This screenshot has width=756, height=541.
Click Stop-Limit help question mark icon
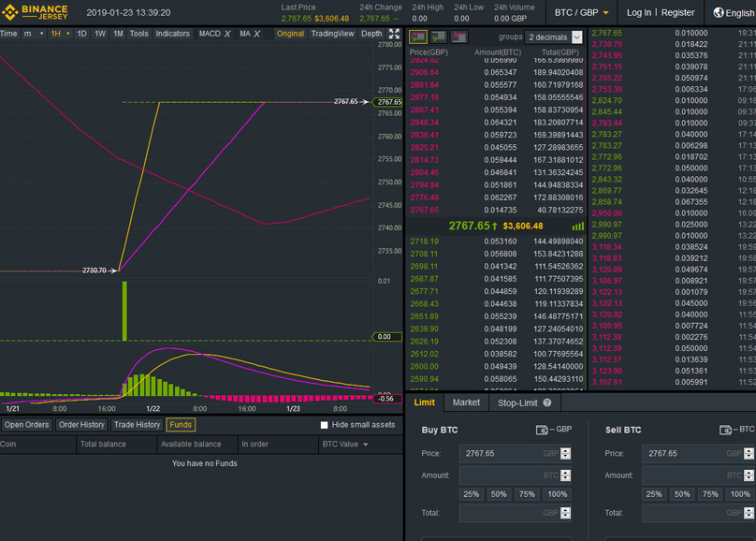546,402
